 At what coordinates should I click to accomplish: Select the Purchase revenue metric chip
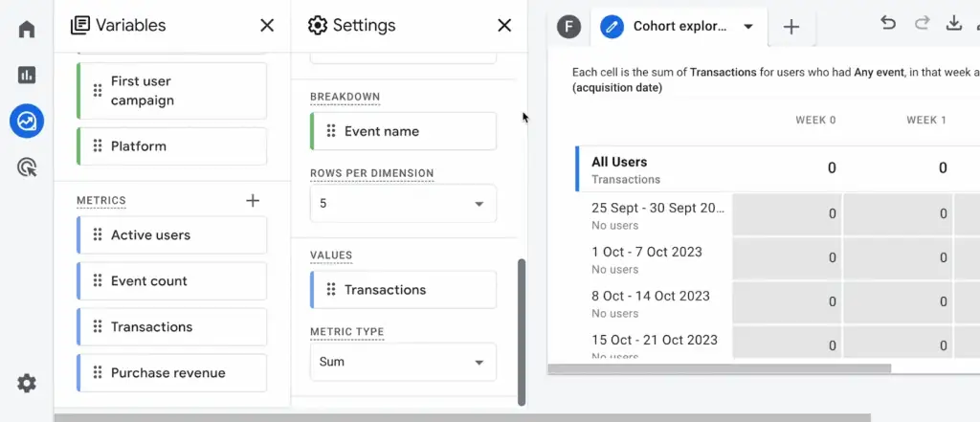point(171,372)
